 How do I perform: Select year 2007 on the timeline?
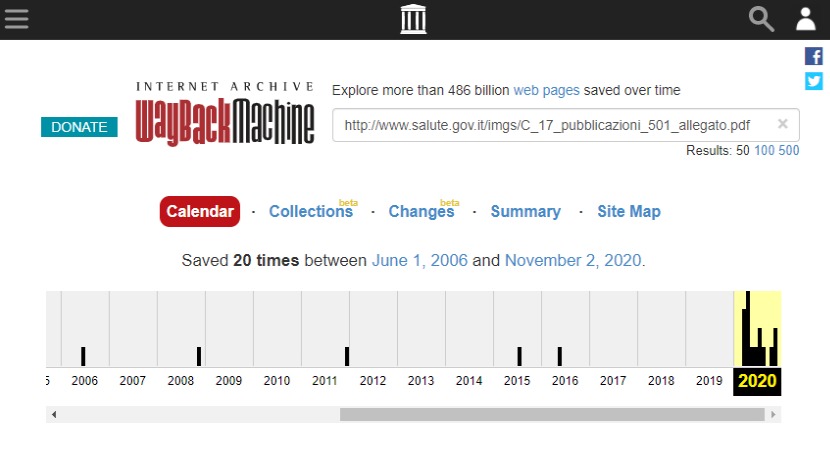(133, 381)
